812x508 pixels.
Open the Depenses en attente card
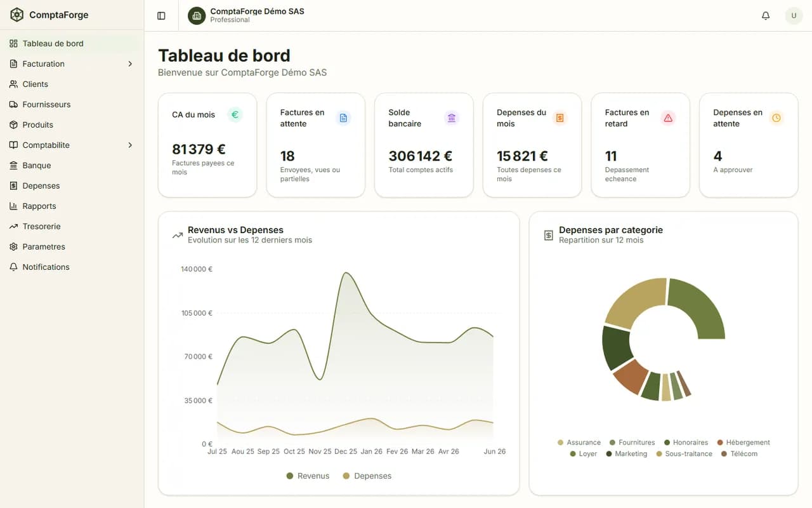(749, 145)
